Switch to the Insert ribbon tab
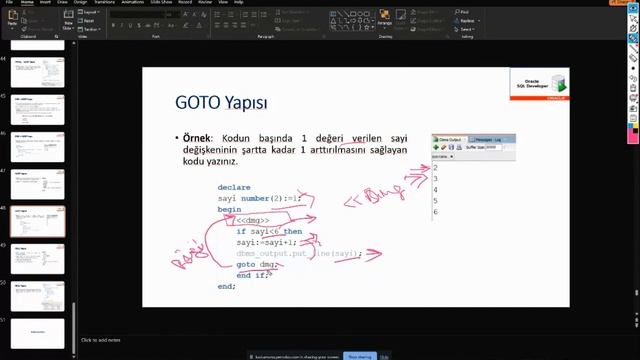 coord(45,2)
